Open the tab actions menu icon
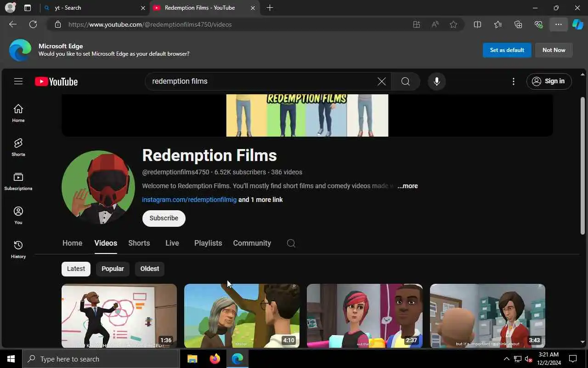588x368 pixels. pos(28,8)
